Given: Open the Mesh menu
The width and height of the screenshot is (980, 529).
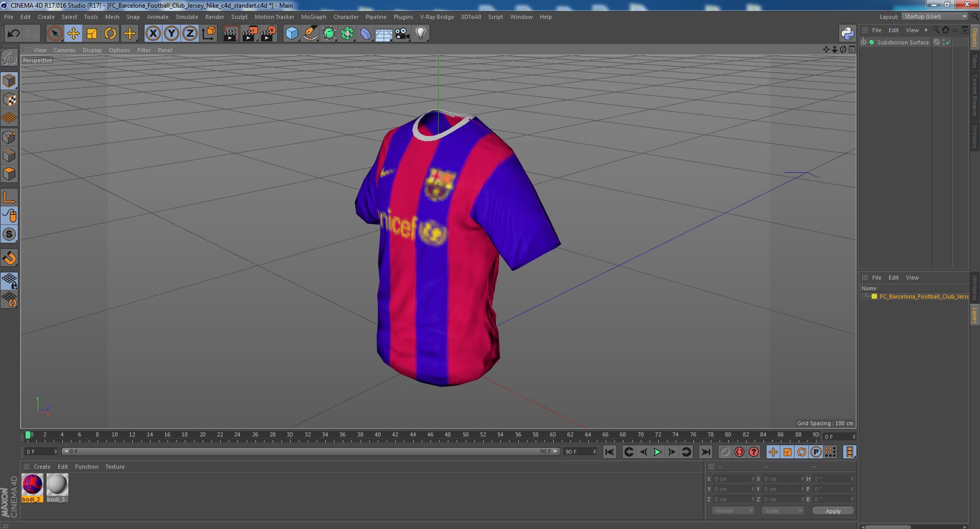Looking at the screenshot, I should tap(112, 17).
